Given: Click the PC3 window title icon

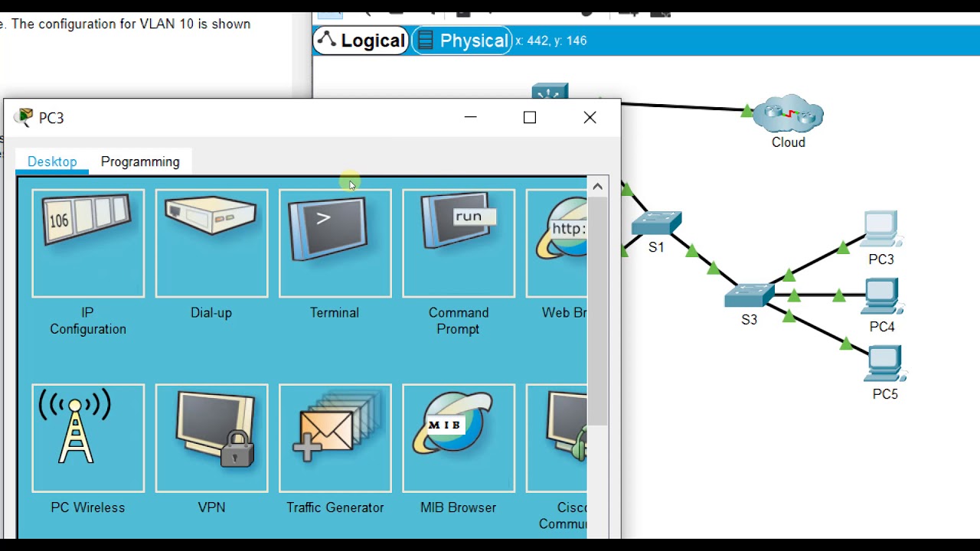Looking at the screenshot, I should 24,117.
